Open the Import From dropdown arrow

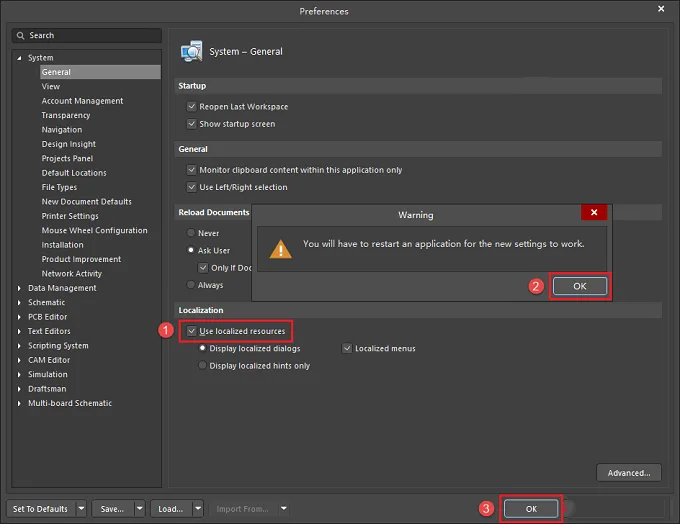pos(284,508)
